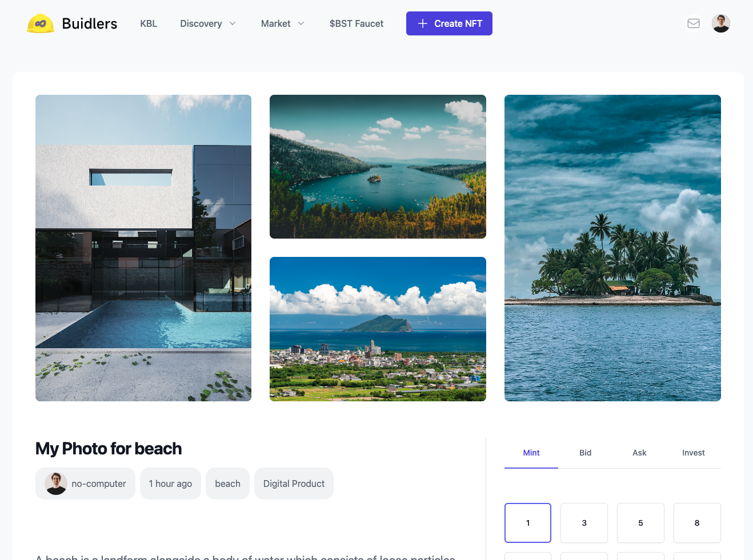Image resolution: width=753 pixels, height=560 pixels.
Task: Switch to the Invest tab
Action: coord(694,453)
